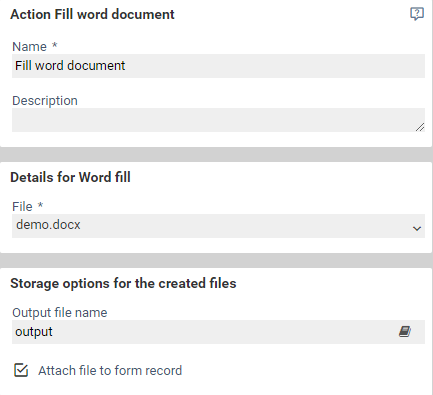This screenshot has height=395, width=433.
Task: Select the demo.docx file value
Action: coord(48,225)
